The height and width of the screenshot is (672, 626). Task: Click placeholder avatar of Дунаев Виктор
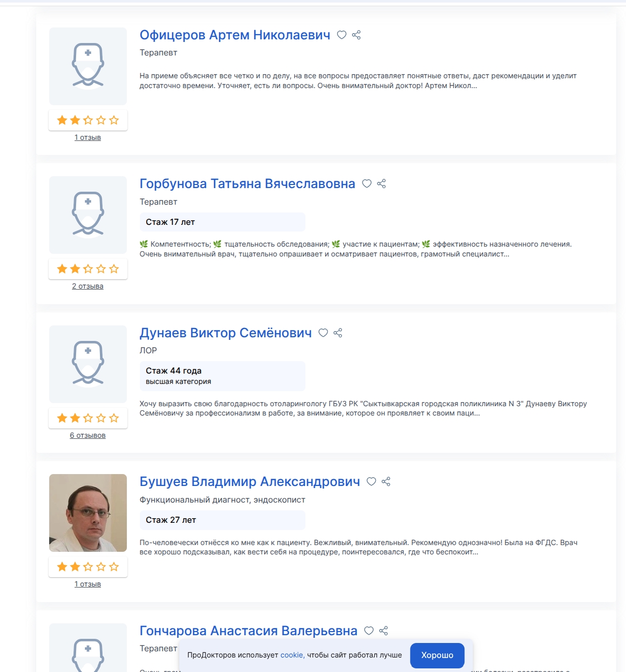point(88,364)
